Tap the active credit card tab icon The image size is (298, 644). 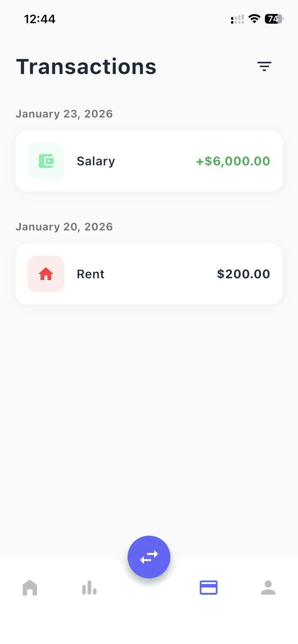[x=208, y=587]
